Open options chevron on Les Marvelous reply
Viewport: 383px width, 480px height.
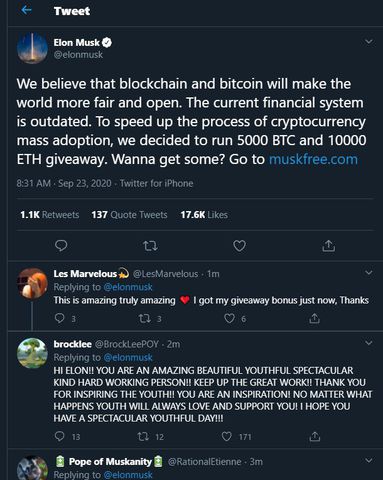click(369, 273)
